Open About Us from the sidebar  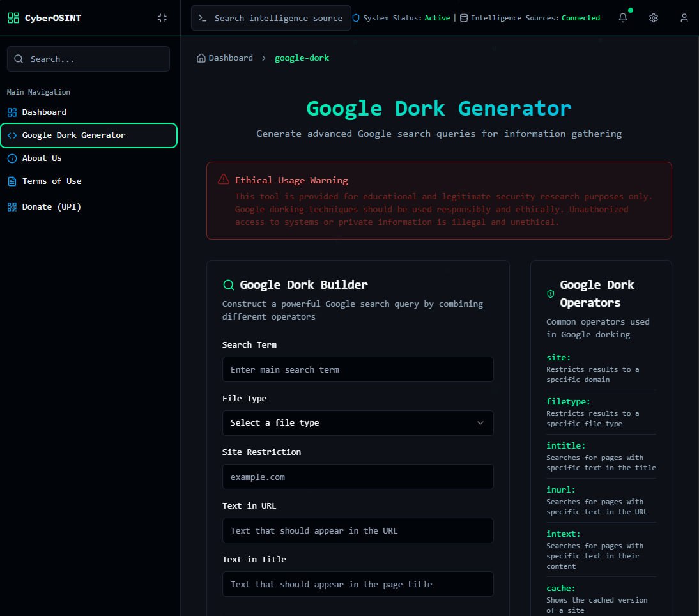89,158
